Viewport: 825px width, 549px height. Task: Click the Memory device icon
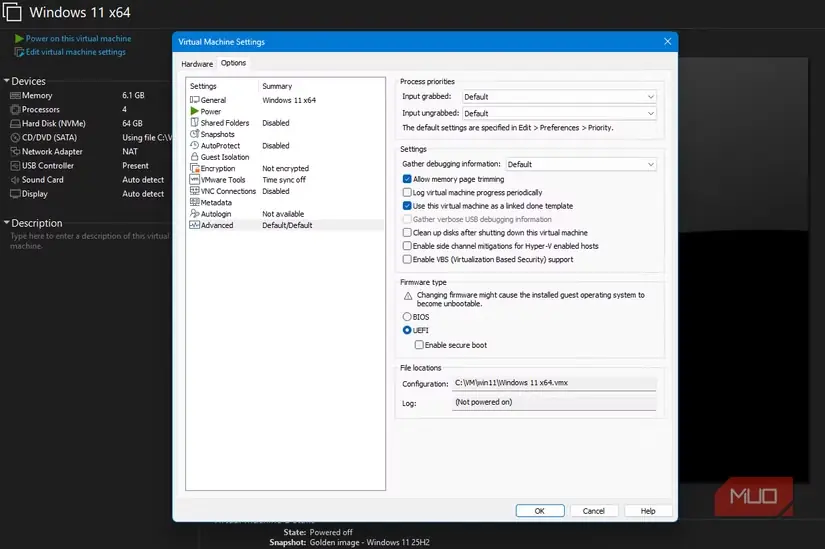(x=15, y=95)
